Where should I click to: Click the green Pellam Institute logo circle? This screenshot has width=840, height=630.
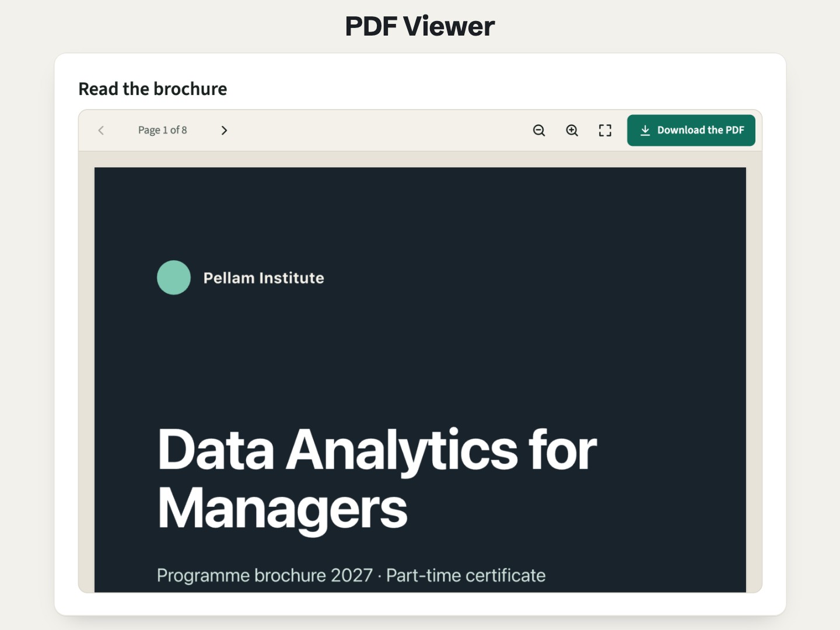[x=174, y=278]
